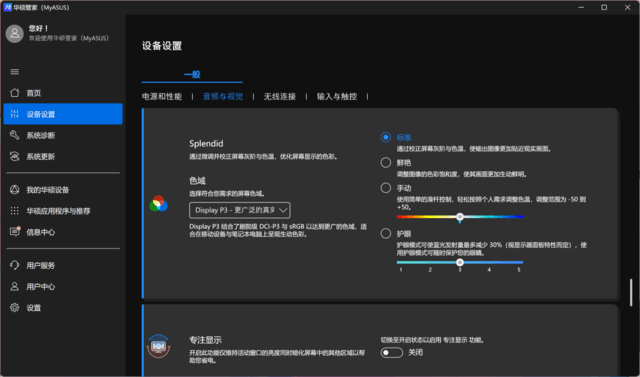Click the update icon beside 系统更新

[15, 157]
